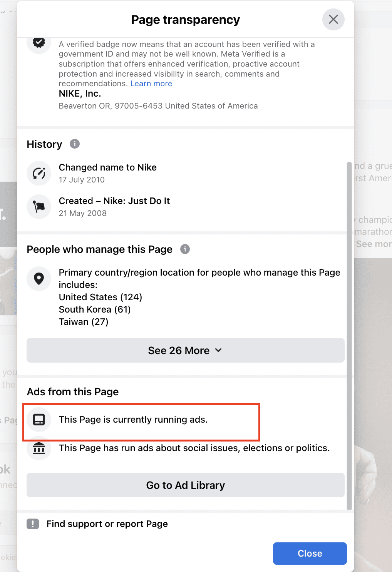Click the location pin for manager countries
The height and width of the screenshot is (572, 392).
[39, 279]
